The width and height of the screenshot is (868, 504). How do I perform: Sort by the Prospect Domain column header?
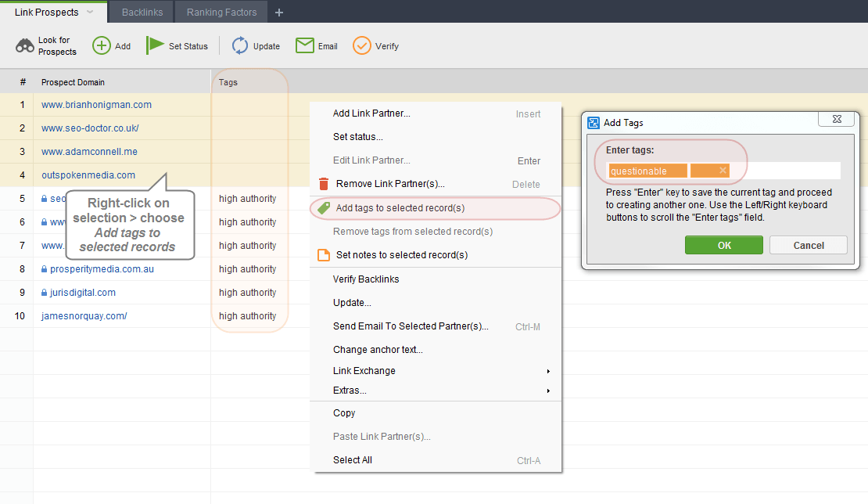73,82
